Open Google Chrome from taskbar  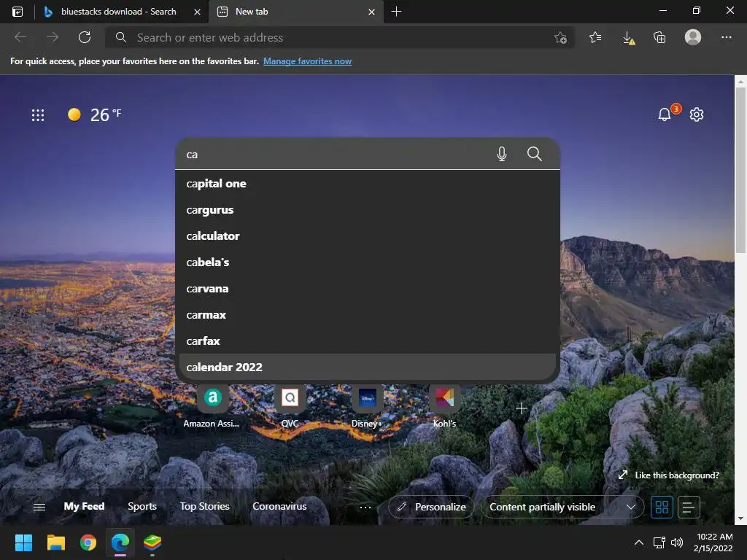pos(88,542)
